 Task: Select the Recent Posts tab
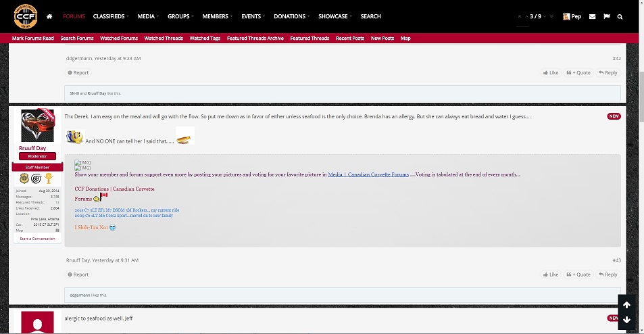tap(350, 39)
